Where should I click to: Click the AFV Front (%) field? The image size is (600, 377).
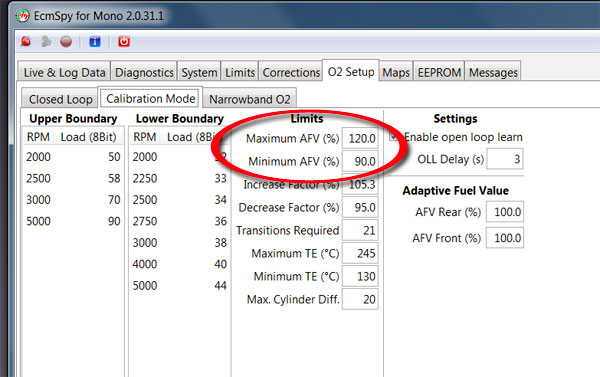pos(505,238)
